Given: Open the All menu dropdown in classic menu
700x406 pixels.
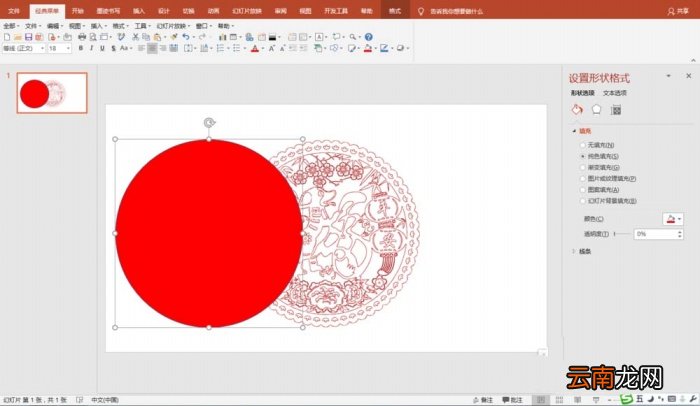Looking at the screenshot, I should 11,26.
